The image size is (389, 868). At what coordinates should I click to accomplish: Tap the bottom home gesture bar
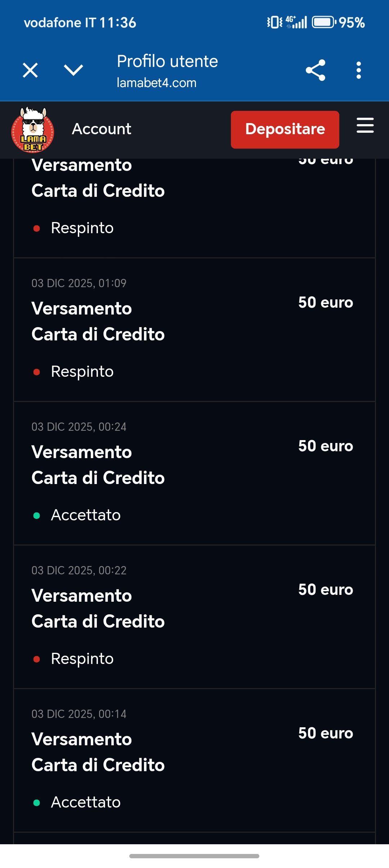[x=194, y=856]
